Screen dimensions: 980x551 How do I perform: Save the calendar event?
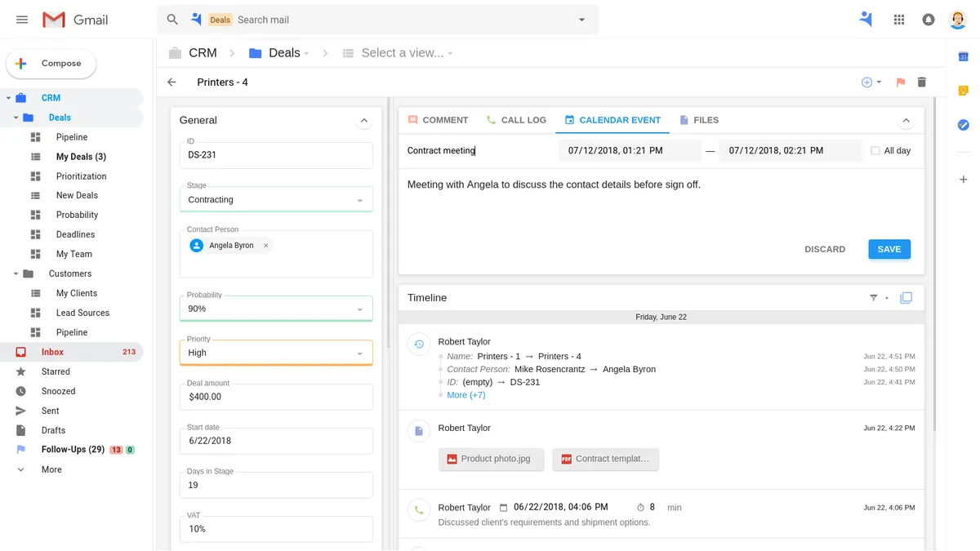(x=889, y=249)
